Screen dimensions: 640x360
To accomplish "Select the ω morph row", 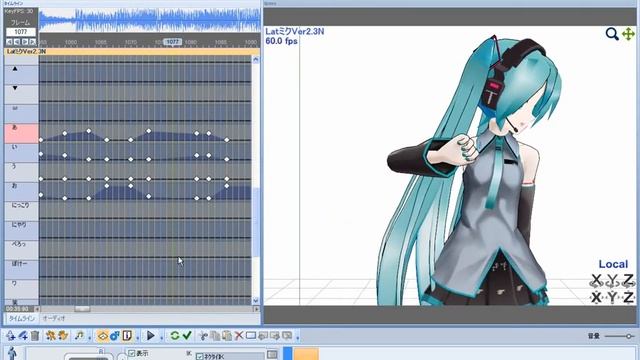I will (21, 113).
